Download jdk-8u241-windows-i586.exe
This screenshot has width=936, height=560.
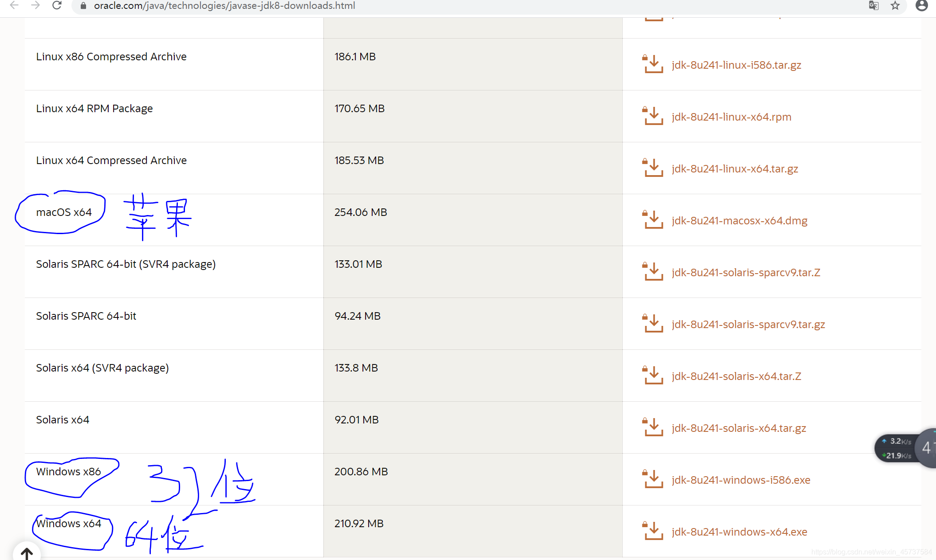point(741,480)
